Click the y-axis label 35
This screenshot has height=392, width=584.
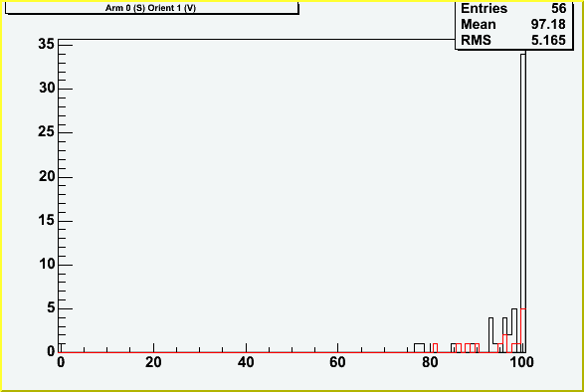(x=46, y=44)
